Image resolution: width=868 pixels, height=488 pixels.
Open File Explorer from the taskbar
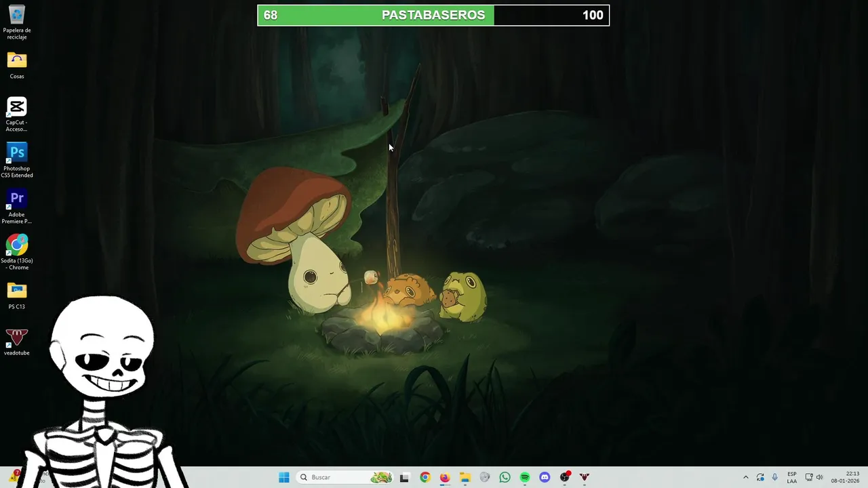465,477
